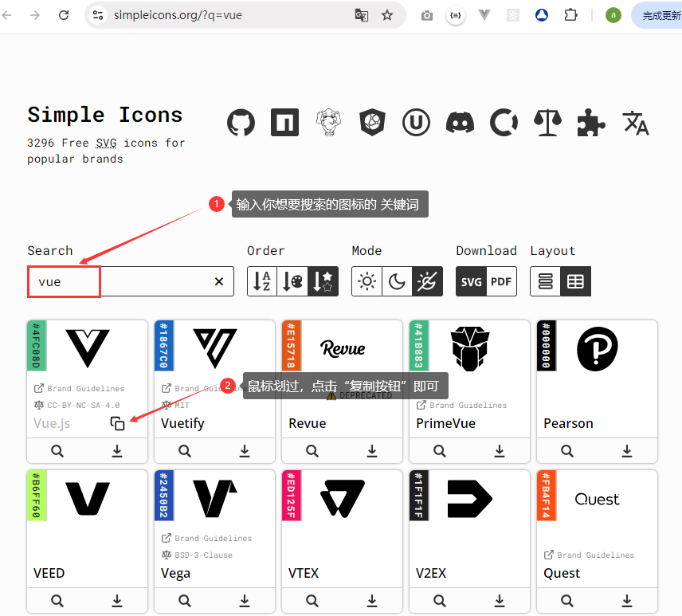Open the language translation icon in header
This screenshot has width=682, height=616.
point(636,123)
